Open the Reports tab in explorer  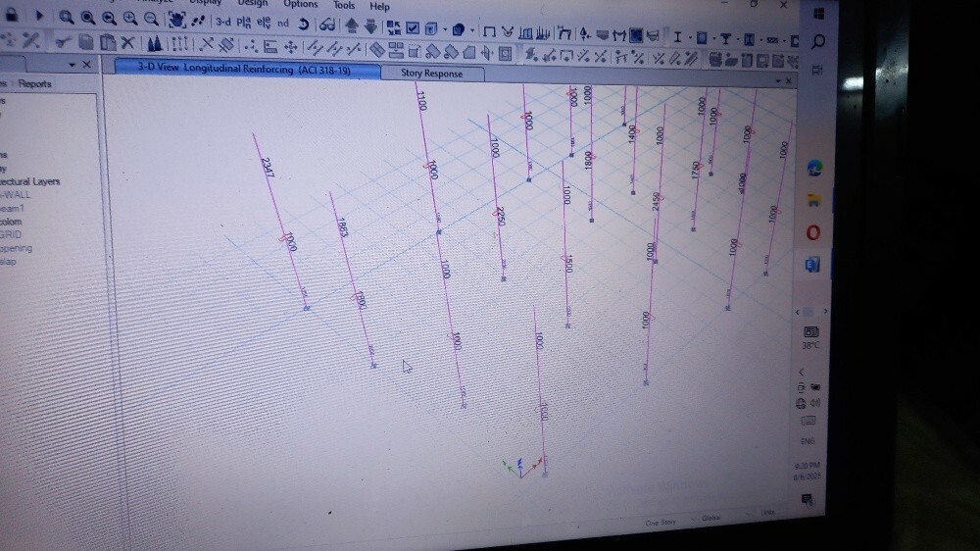click(34, 83)
